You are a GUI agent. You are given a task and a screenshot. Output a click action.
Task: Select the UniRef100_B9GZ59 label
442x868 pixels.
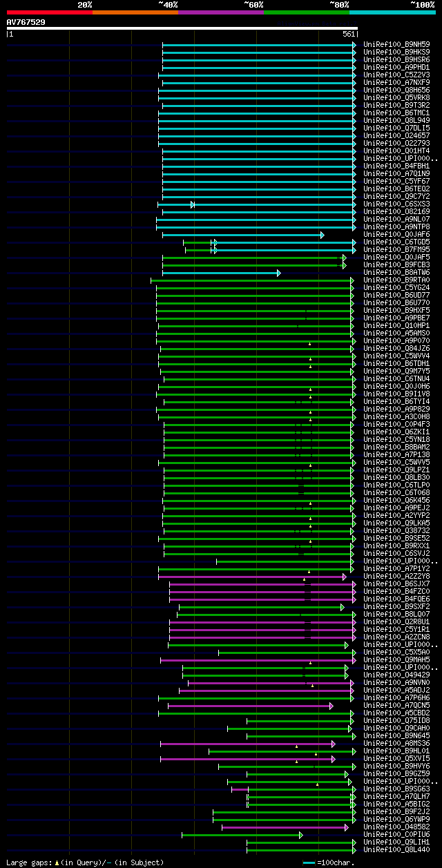tap(396, 773)
